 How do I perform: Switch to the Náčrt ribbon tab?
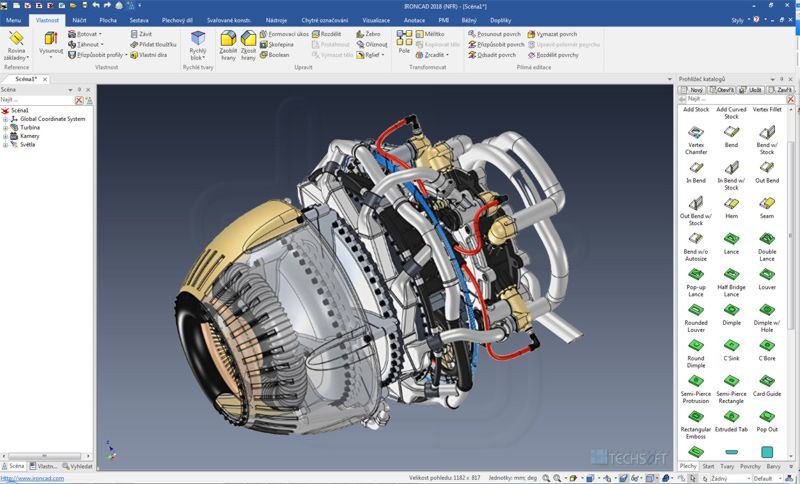coord(79,20)
